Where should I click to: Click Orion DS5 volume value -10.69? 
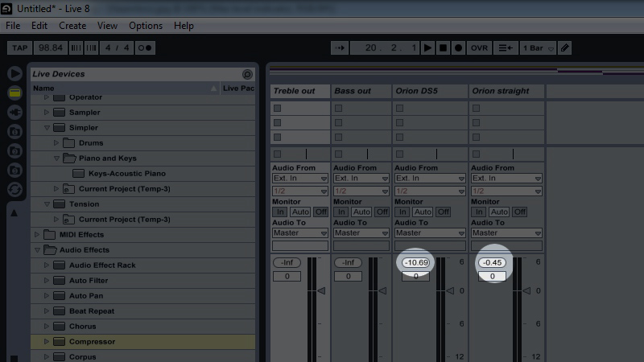pyautogui.click(x=415, y=263)
